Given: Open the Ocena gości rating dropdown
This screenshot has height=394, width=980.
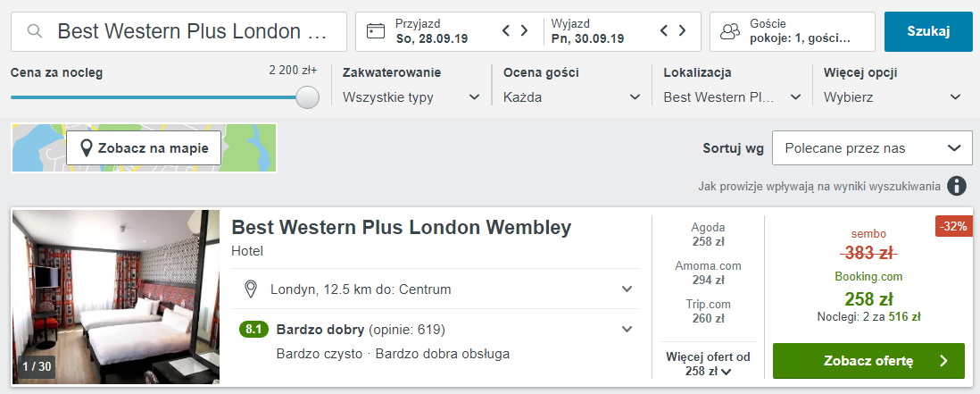Looking at the screenshot, I should (x=571, y=96).
